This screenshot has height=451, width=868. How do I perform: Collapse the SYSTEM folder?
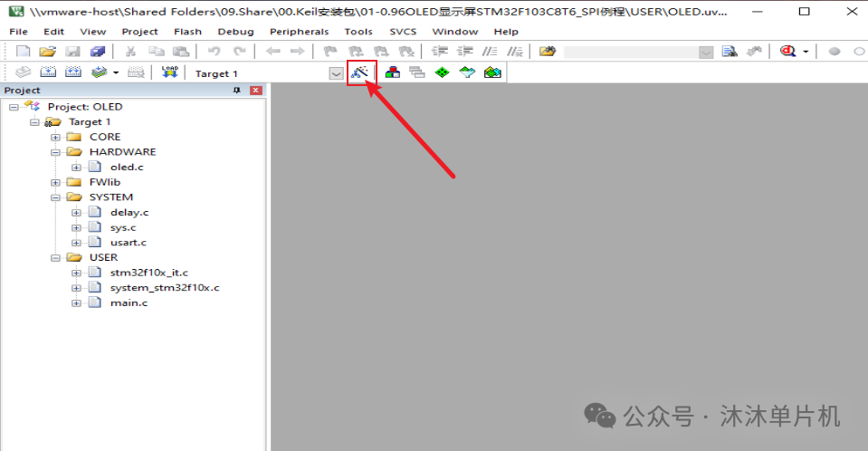coord(55,197)
